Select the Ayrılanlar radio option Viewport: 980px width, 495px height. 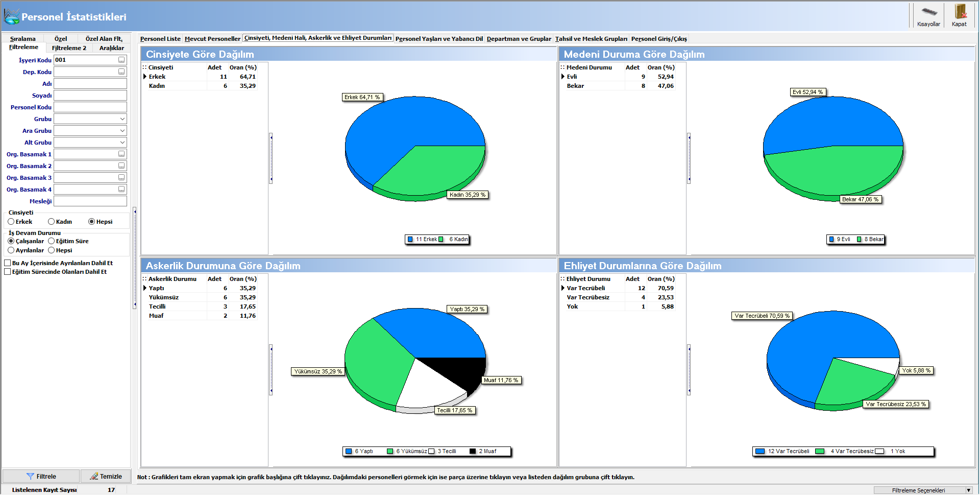[x=11, y=250]
